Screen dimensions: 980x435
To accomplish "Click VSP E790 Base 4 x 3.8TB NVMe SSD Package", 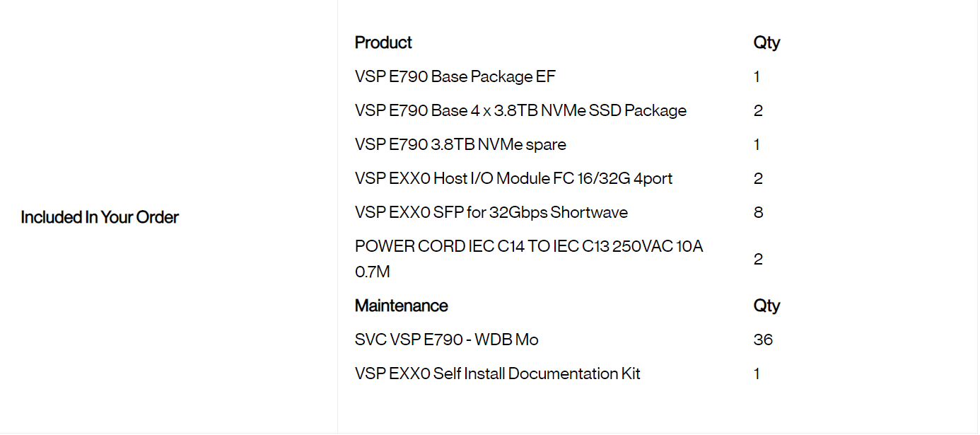I will pyautogui.click(x=520, y=110).
